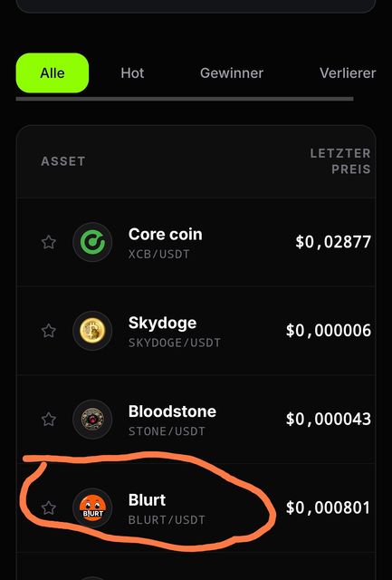Image resolution: width=392 pixels, height=580 pixels.
Task: Sort by Letzter Preis column header
Action: (340, 161)
